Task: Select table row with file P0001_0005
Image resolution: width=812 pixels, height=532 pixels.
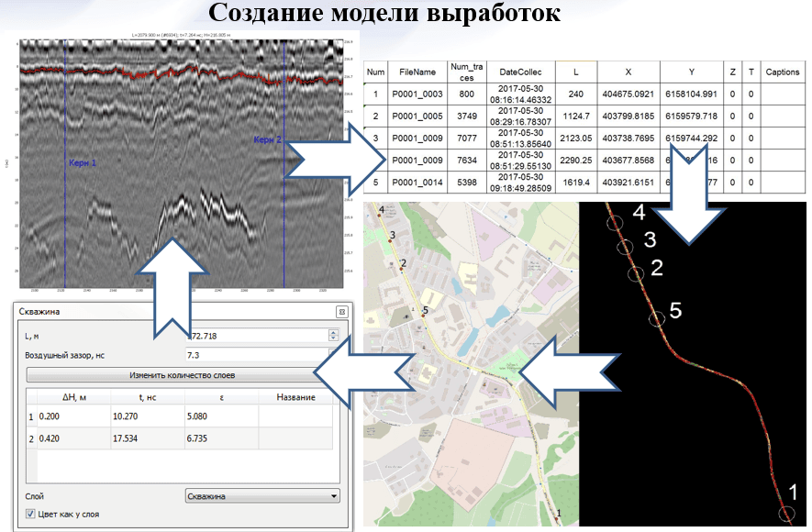Action: [417, 116]
